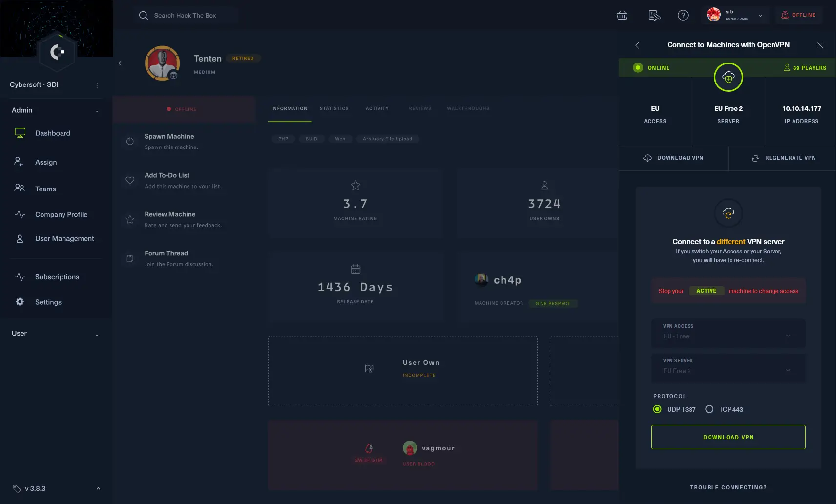Image resolution: width=836 pixels, height=504 pixels.
Task: Select the TCP 443 protocol option
Action: coord(710,409)
